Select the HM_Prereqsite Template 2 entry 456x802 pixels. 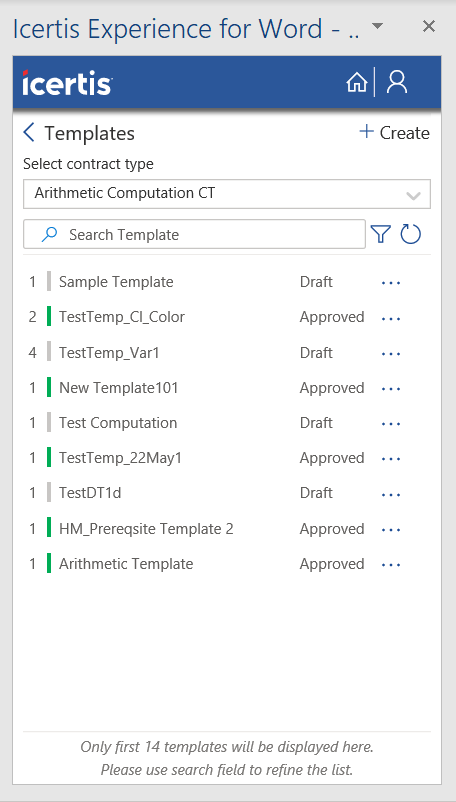coord(146,528)
